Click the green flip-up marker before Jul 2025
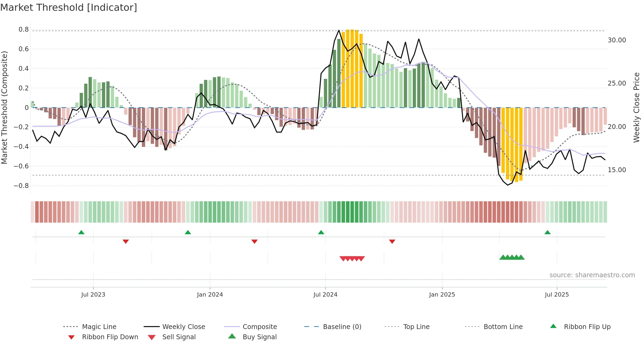The image size is (644, 362). pos(547,232)
